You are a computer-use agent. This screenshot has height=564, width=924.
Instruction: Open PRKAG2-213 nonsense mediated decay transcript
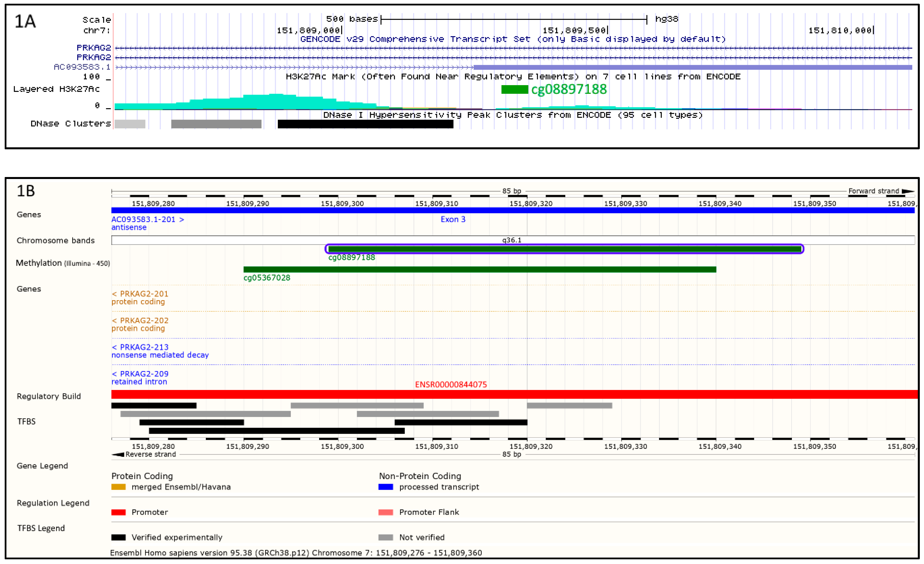(x=140, y=347)
